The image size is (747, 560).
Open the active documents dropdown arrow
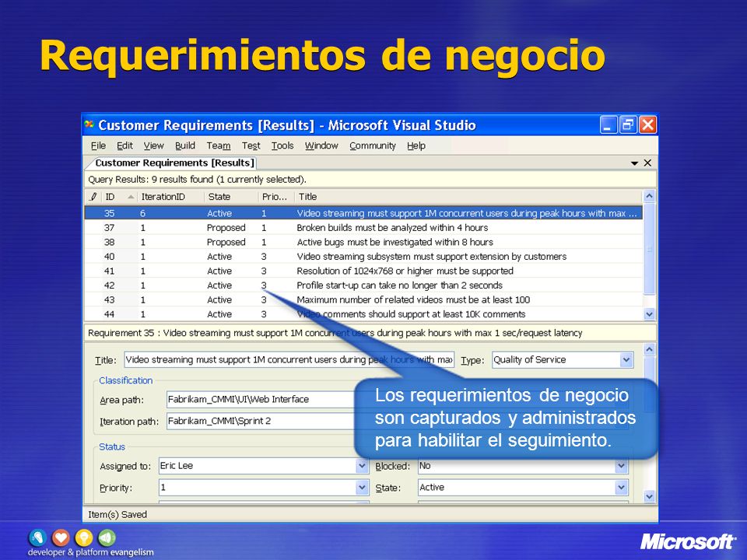pos(634,163)
